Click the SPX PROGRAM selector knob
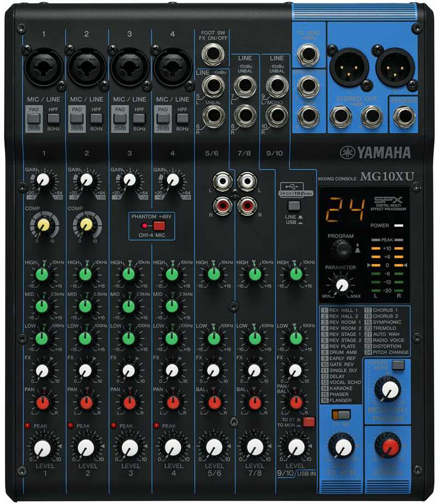 (341, 249)
